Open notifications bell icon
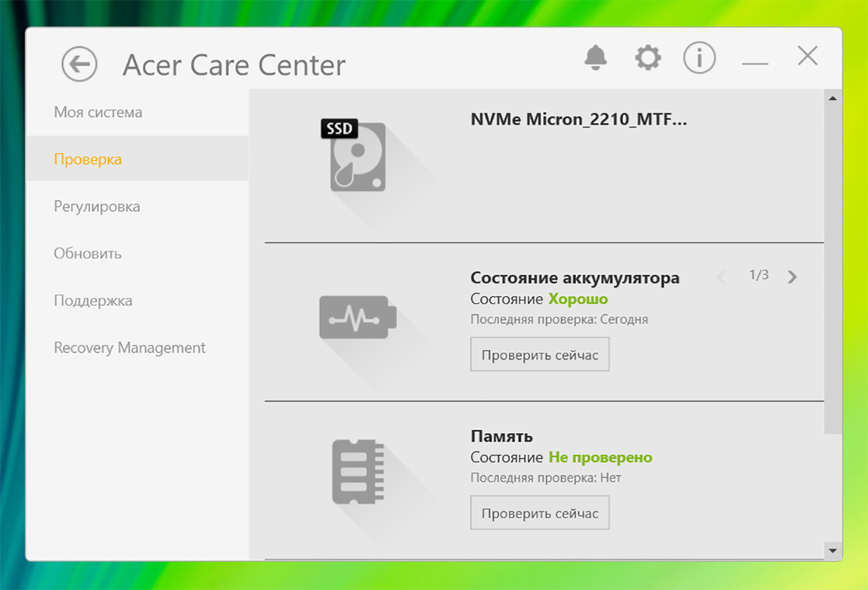 pyautogui.click(x=596, y=57)
